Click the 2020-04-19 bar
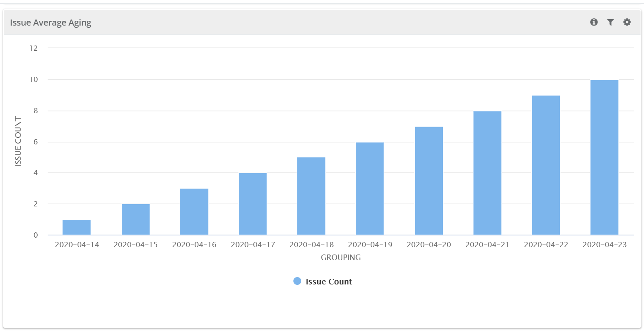 [370, 189]
